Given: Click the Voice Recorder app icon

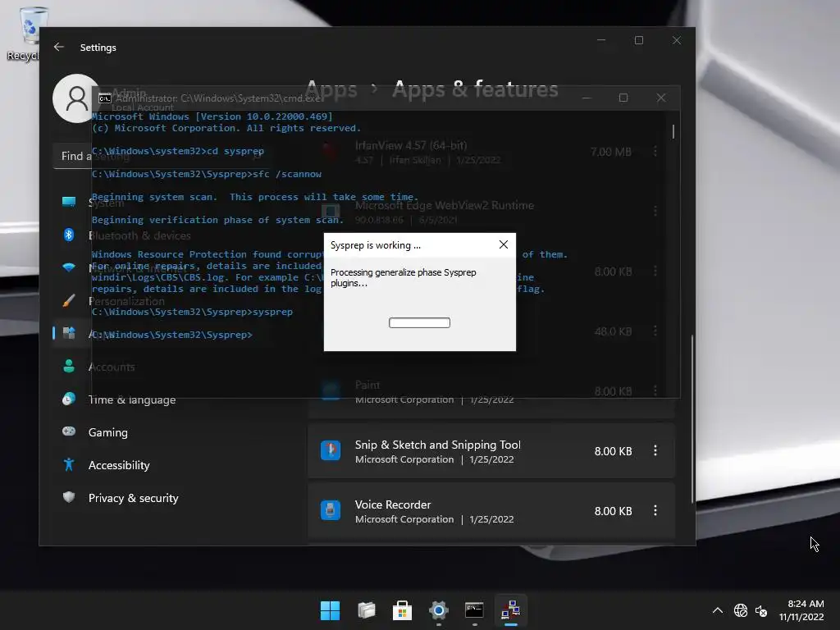Looking at the screenshot, I should point(331,510).
